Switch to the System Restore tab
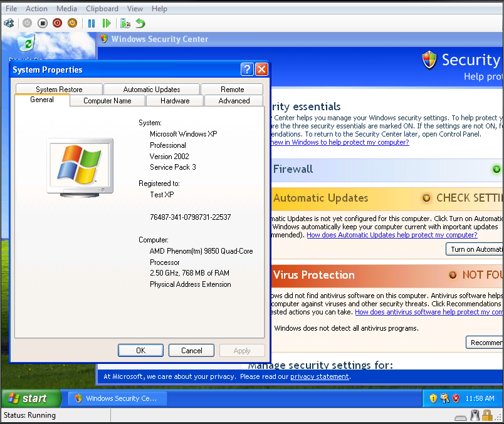504x424 pixels. coord(59,90)
